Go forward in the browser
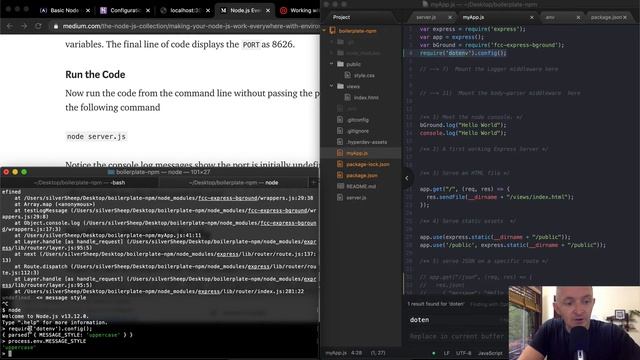Image resolution: width=640 pixels, height=360 pixels. pyautogui.click(x=24, y=26)
